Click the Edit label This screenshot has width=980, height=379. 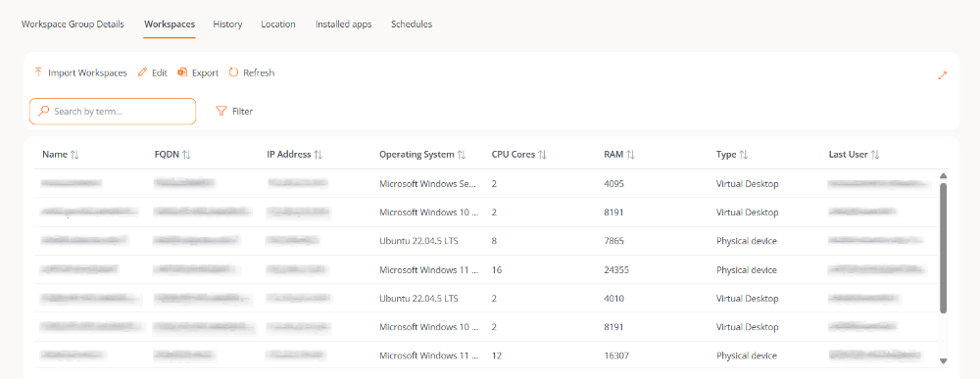coord(160,73)
